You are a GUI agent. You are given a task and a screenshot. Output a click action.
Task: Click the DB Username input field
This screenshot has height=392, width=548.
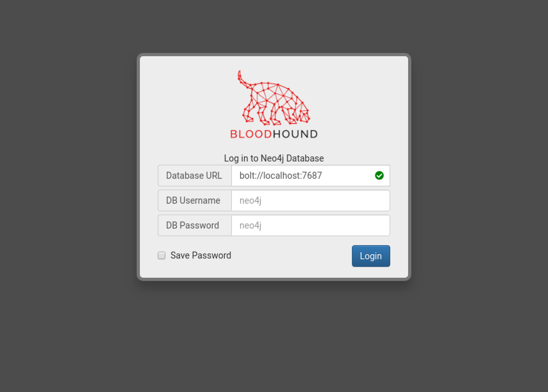tap(310, 200)
